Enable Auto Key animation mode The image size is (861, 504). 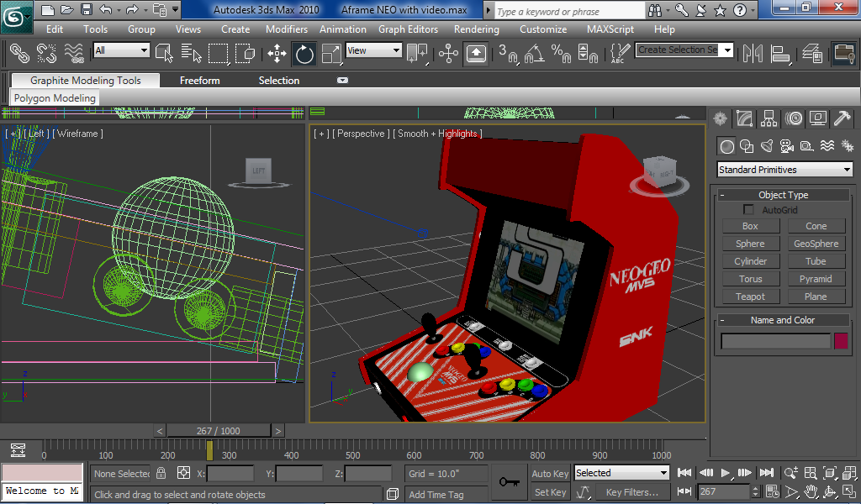click(550, 473)
